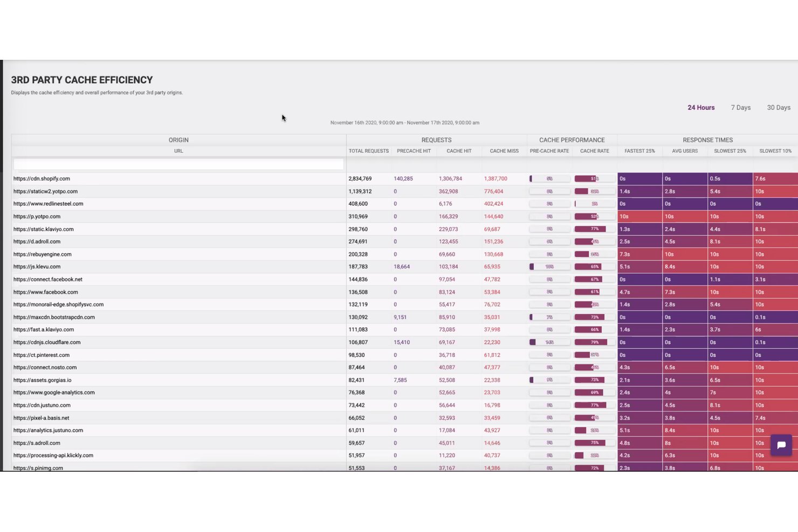Sort by Total Requests column header
The width and height of the screenshot is (798, 532).
tap(369, 151)
